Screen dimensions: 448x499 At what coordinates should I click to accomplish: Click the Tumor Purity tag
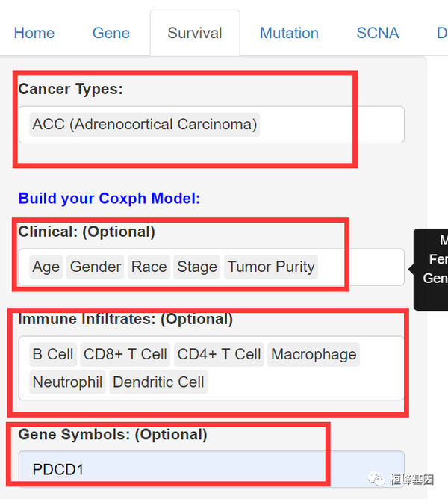[x=271, y=267]
